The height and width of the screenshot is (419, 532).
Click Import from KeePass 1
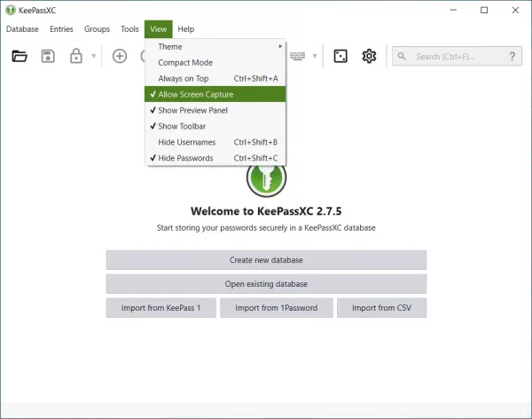click(x=161, y=308)
